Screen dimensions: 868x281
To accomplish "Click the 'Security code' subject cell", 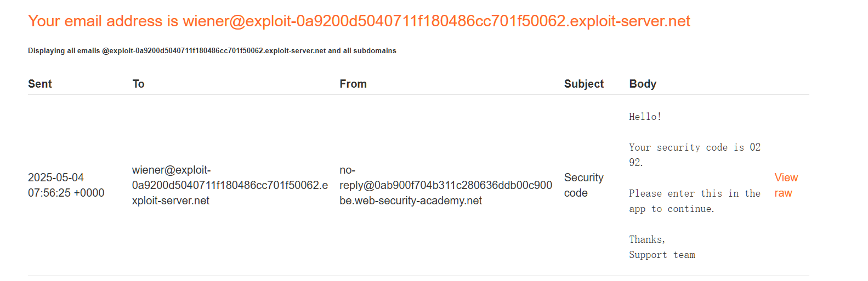I will (x=583, y=185).
